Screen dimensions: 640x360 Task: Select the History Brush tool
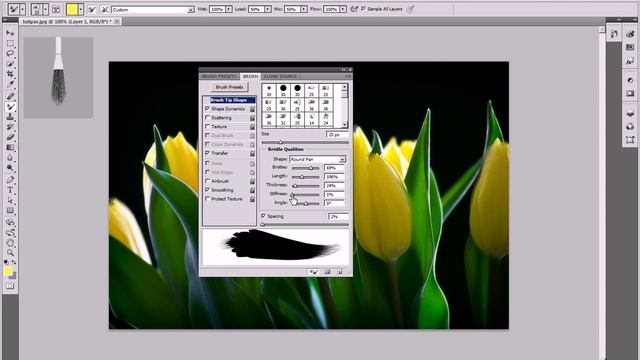[x=10, y=127]
